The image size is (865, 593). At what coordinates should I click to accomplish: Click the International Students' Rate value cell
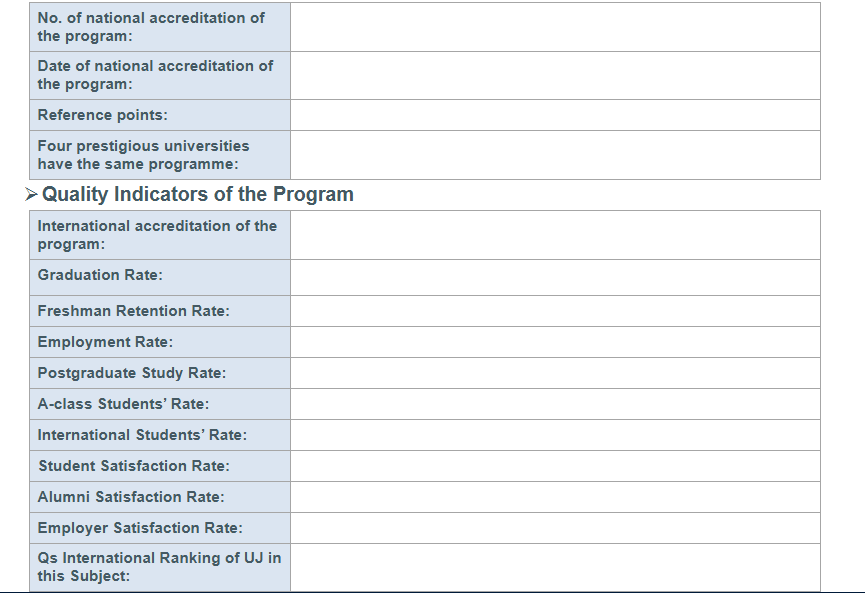[555, 435]
